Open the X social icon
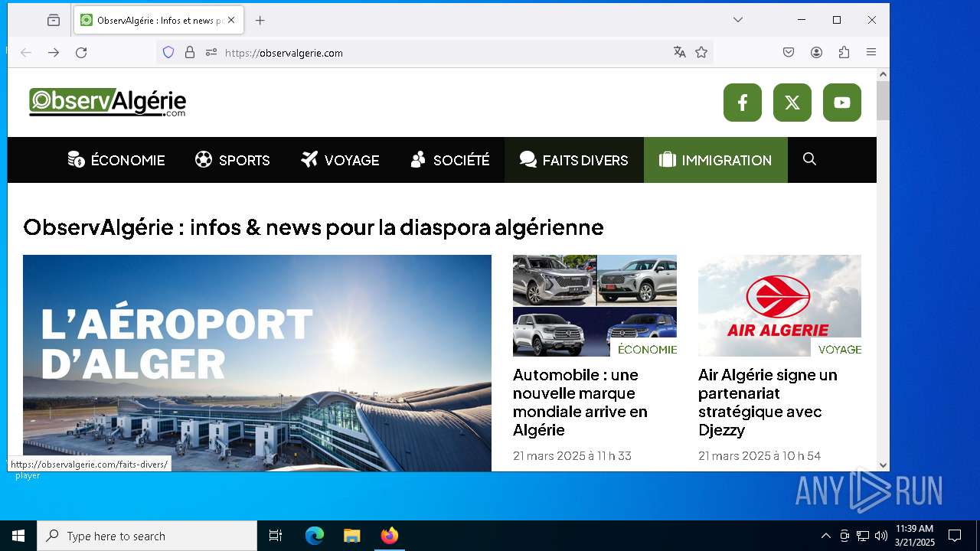The width and height of the screenshot is (980, 551). [792, 103]
